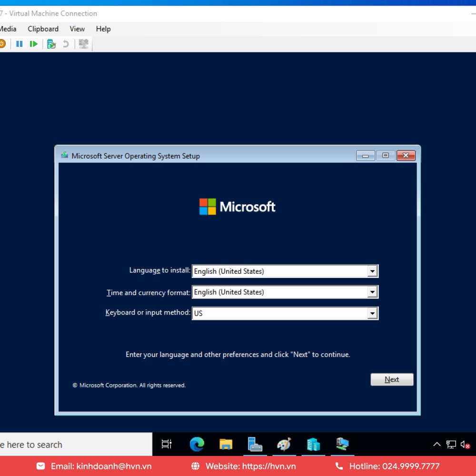Open the View menu
476x476 pixels.
pos(77,29)
